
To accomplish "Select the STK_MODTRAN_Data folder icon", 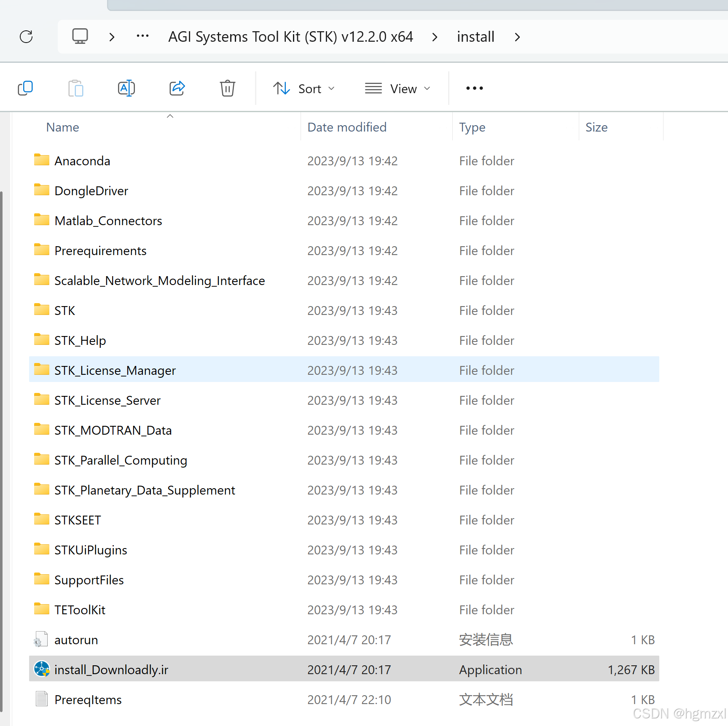I will (42, 430).
